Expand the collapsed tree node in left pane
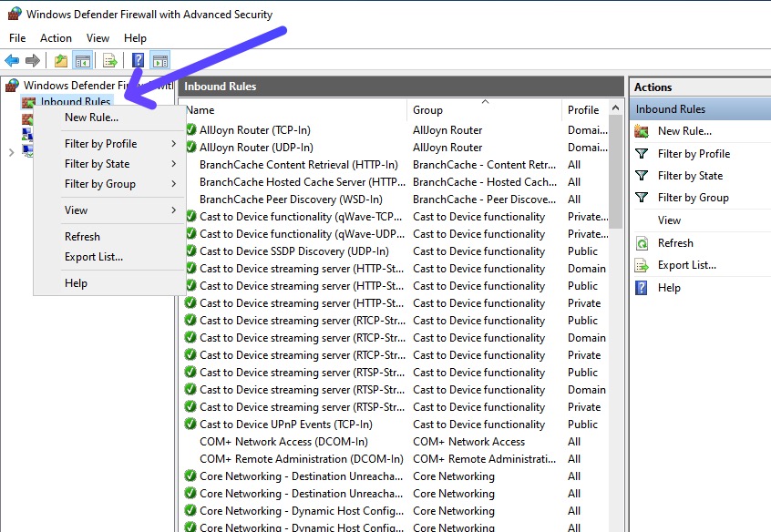 [11, 152]
